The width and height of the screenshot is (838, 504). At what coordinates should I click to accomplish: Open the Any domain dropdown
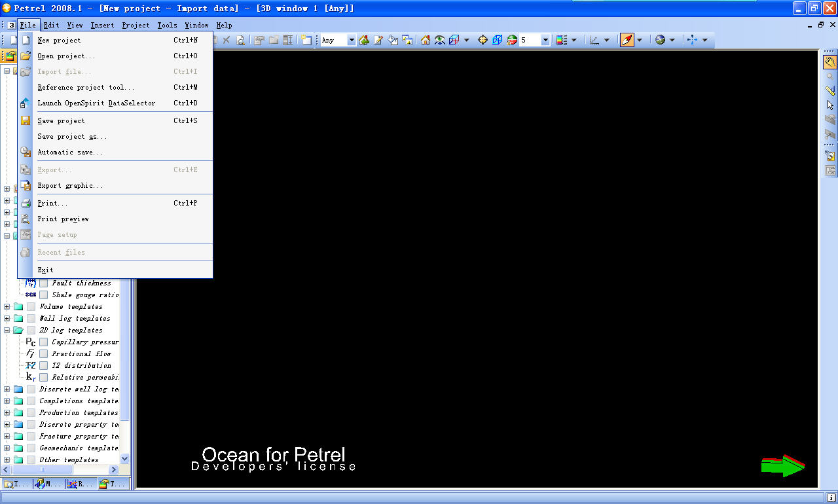pos(352,41)
